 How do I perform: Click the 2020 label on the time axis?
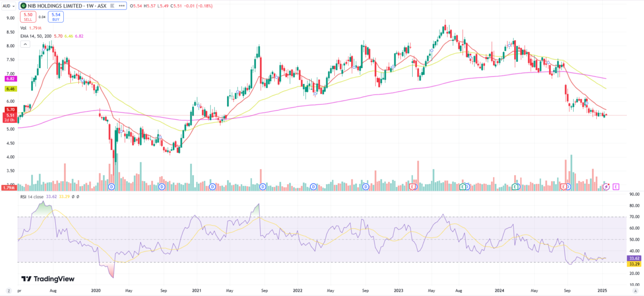(97, 290)
